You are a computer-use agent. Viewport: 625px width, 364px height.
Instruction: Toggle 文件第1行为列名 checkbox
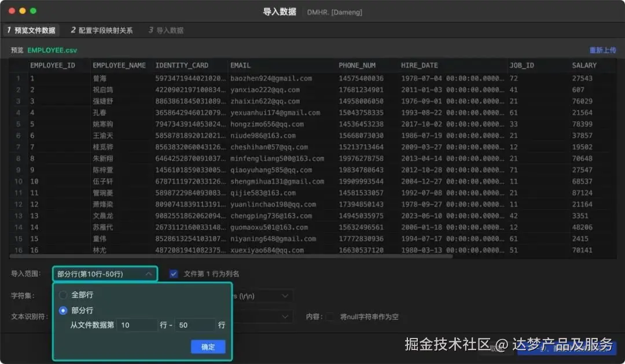174,274
